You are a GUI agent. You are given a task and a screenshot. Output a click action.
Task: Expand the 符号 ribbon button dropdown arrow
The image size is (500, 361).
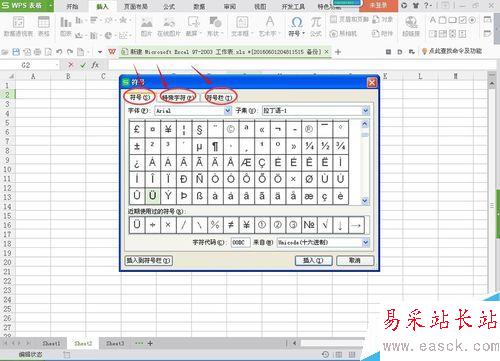[304, 33]
